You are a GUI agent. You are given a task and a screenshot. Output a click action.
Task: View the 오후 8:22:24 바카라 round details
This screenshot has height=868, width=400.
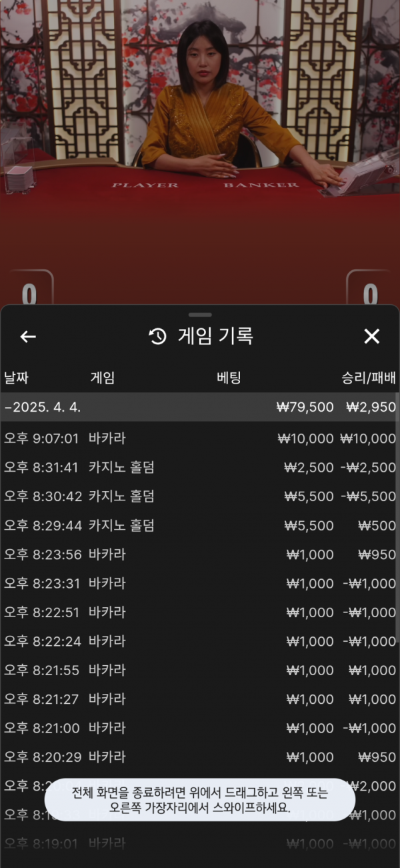pyautogui.click(x=200, y=641)
